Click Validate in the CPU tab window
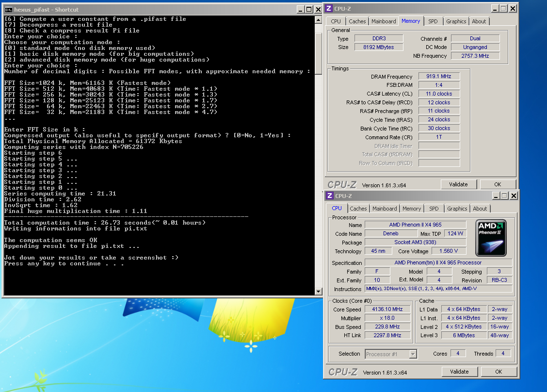Viewport: 547px width, 392px height. [x=459, y=372]
